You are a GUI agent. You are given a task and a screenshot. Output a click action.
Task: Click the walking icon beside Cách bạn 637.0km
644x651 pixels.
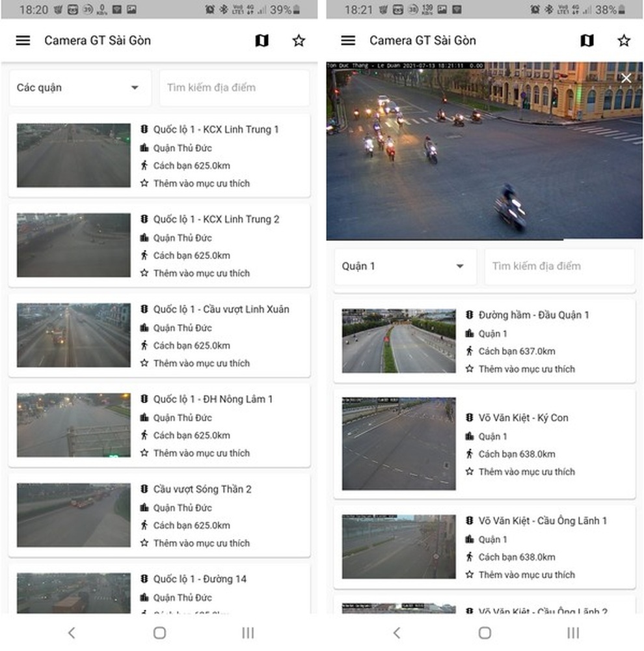coord(469,352)
